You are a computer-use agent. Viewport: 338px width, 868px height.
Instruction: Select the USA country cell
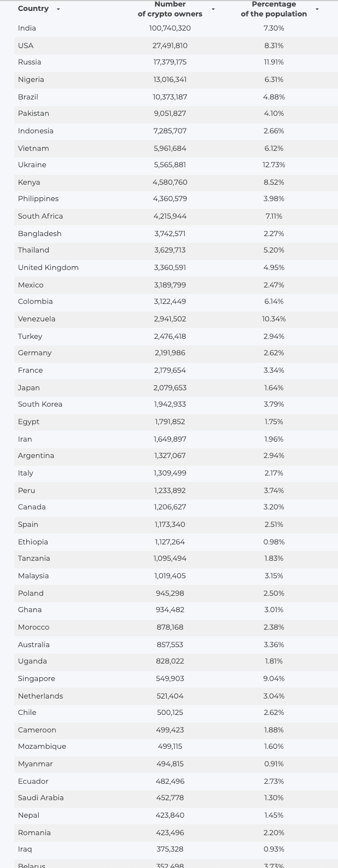[26, 45]
